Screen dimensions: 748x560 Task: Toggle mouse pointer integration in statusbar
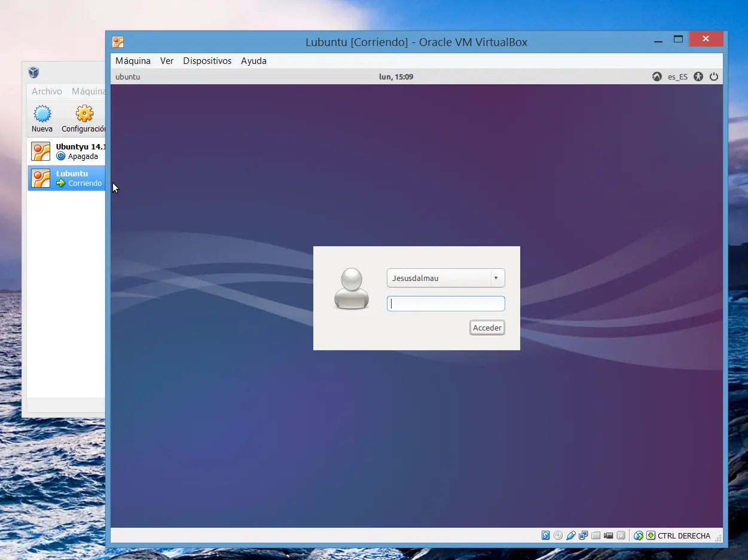637,535
